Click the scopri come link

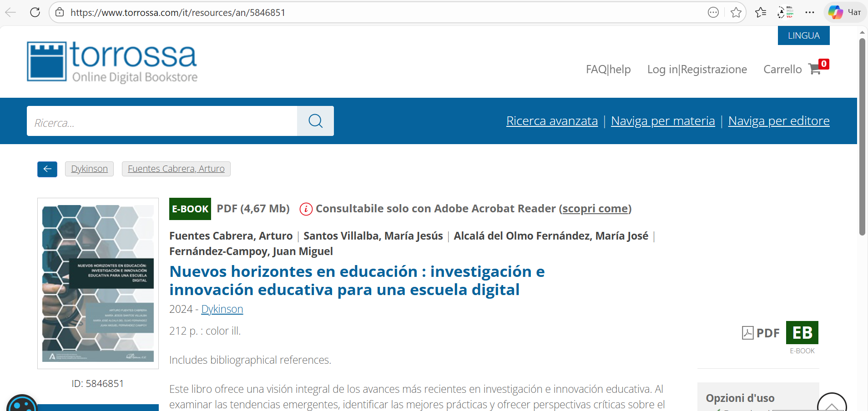(x=595, y=209)
